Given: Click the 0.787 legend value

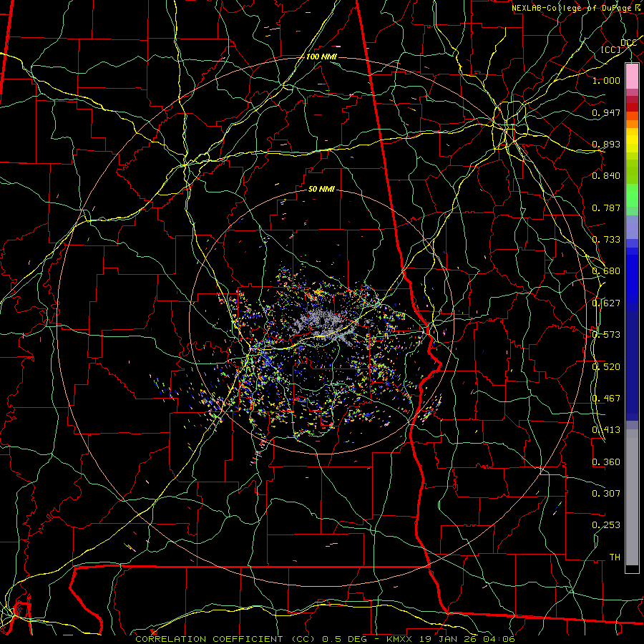Looking at the screenshot, I should pos(606,208).
